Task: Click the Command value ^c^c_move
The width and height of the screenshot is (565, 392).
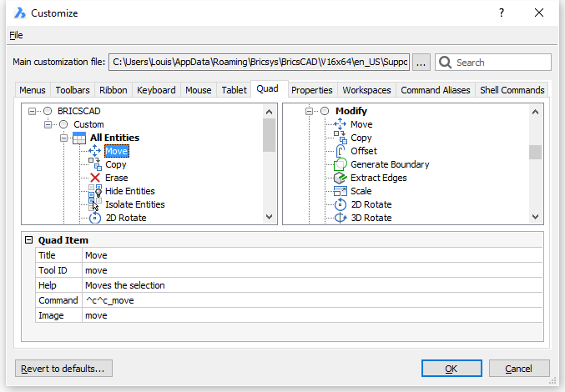Action: click(312, 300)
